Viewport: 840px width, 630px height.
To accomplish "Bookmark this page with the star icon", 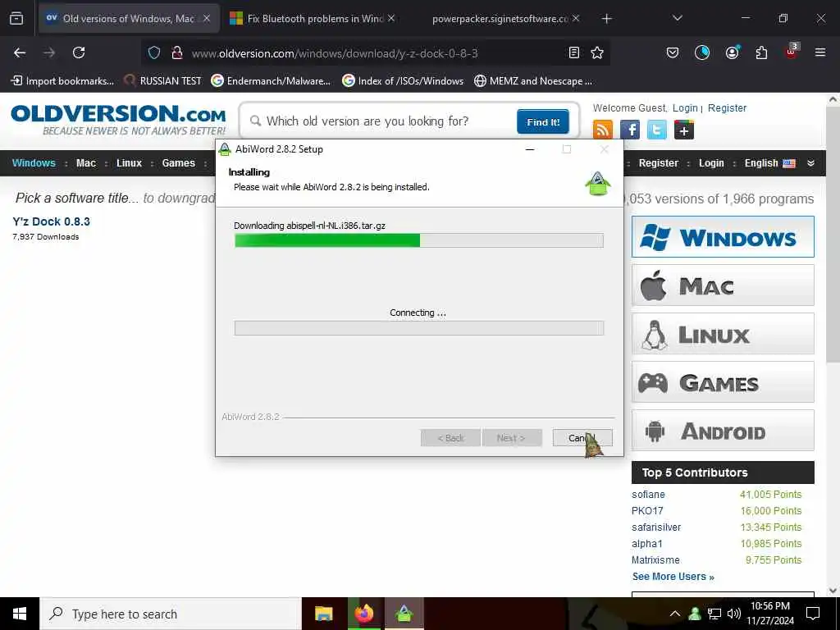I will click(x=597, y=52).
